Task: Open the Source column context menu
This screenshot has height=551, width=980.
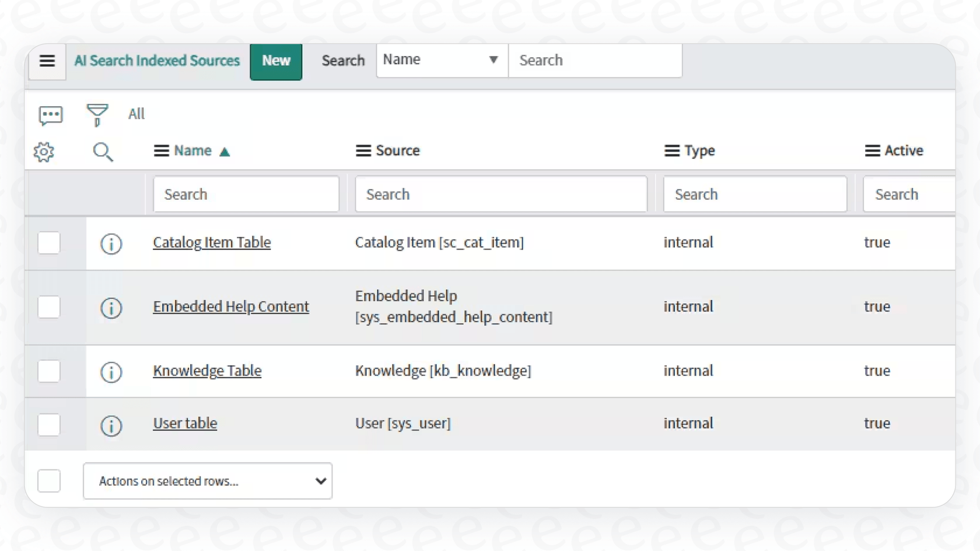Action: [x=363, y=150]
